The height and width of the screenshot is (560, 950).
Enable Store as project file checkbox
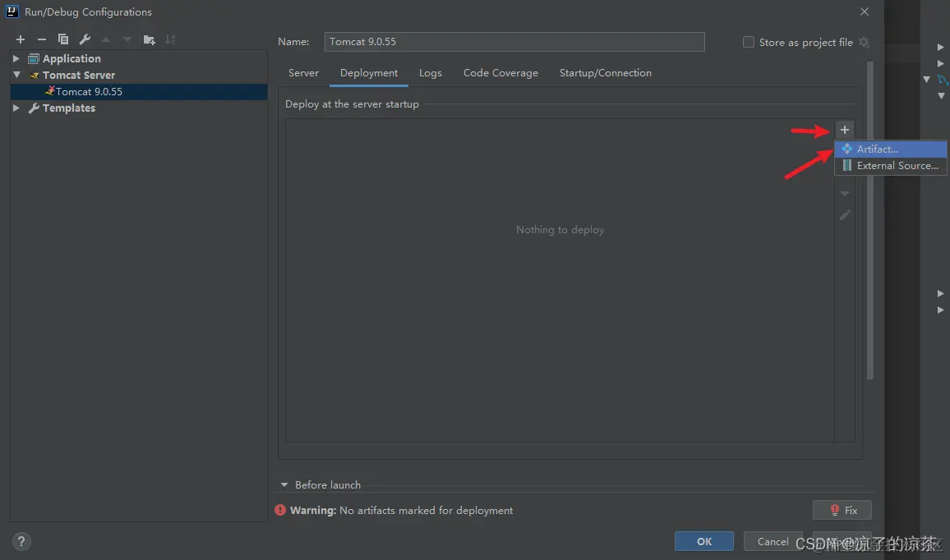point(749,43)
